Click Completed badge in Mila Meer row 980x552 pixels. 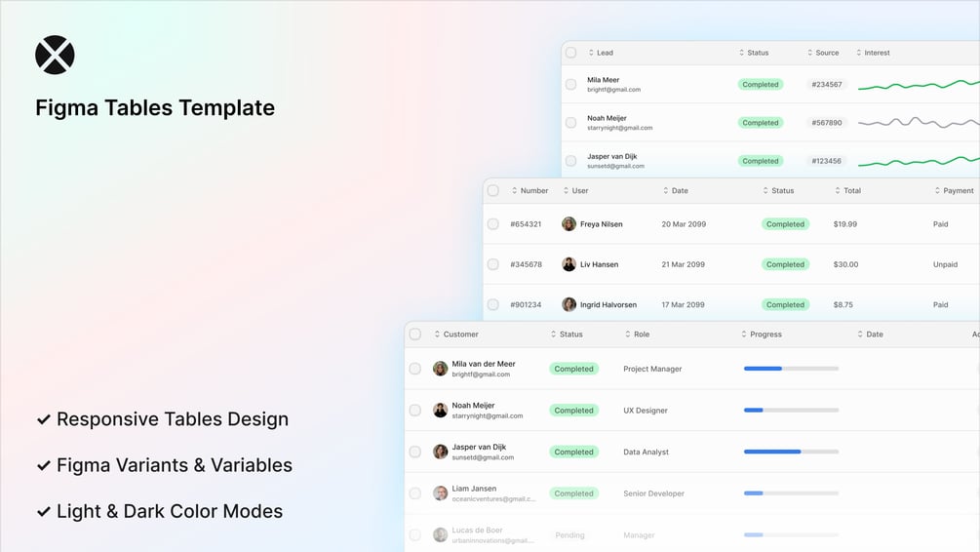click(x=761, y=85)
